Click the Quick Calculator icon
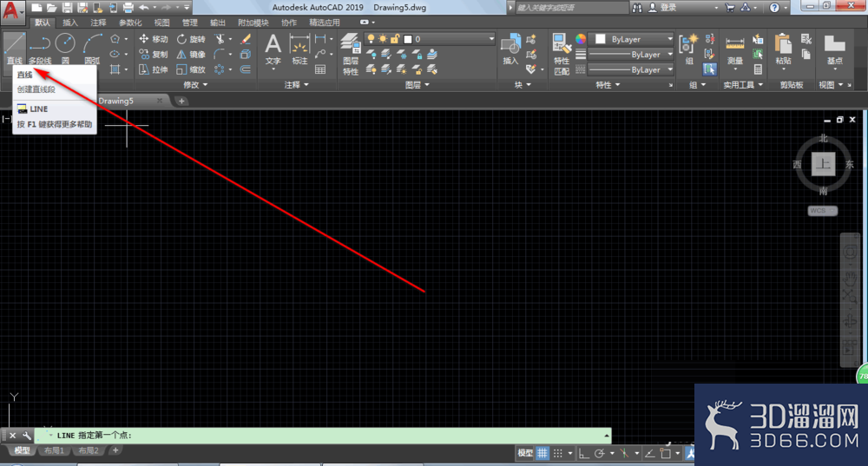The image size is (868, 466). click(758, 69)
